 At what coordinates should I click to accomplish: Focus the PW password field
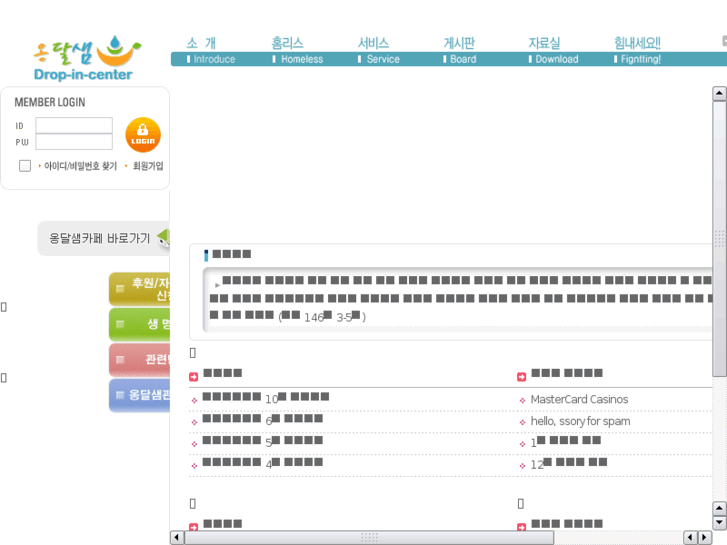pos(74,142)
